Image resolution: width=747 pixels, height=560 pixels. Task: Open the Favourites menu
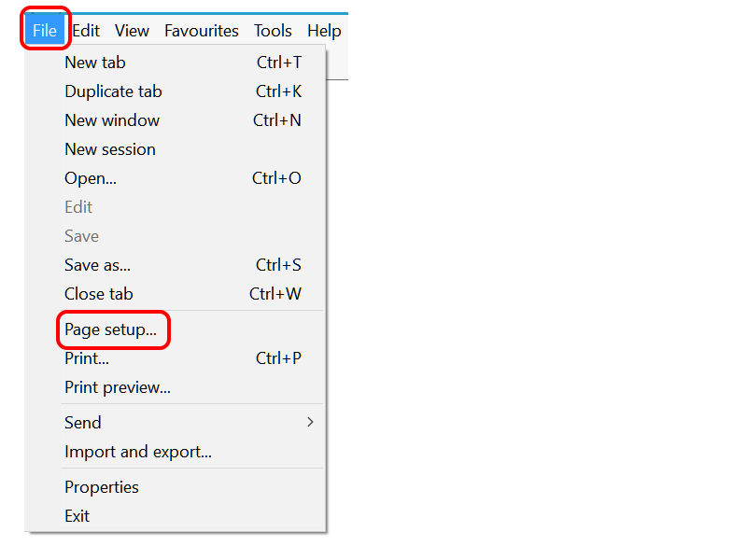(x=201, y=31)
